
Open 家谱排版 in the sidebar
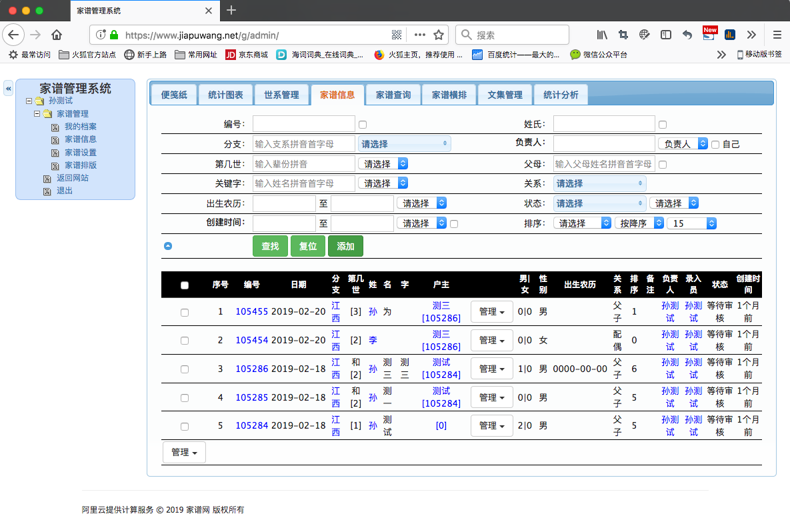point(81,165)
